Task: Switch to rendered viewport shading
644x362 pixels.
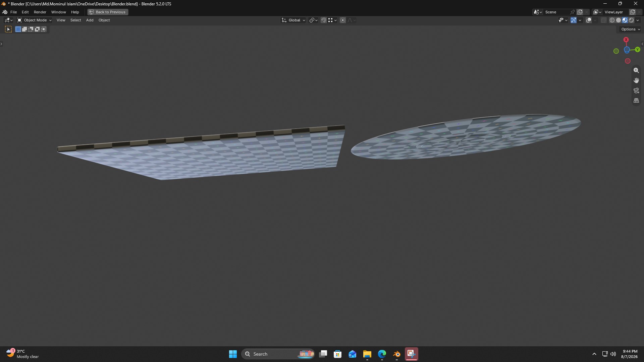Action: (631, 20)
